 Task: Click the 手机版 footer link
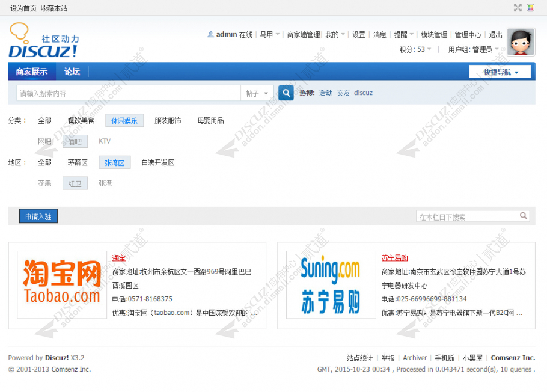tap(444, 358)
